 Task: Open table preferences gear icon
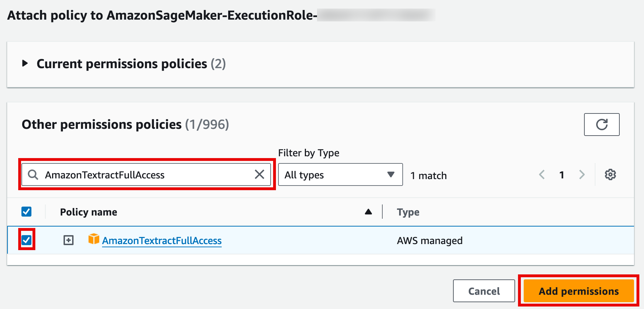click(610, 175)
